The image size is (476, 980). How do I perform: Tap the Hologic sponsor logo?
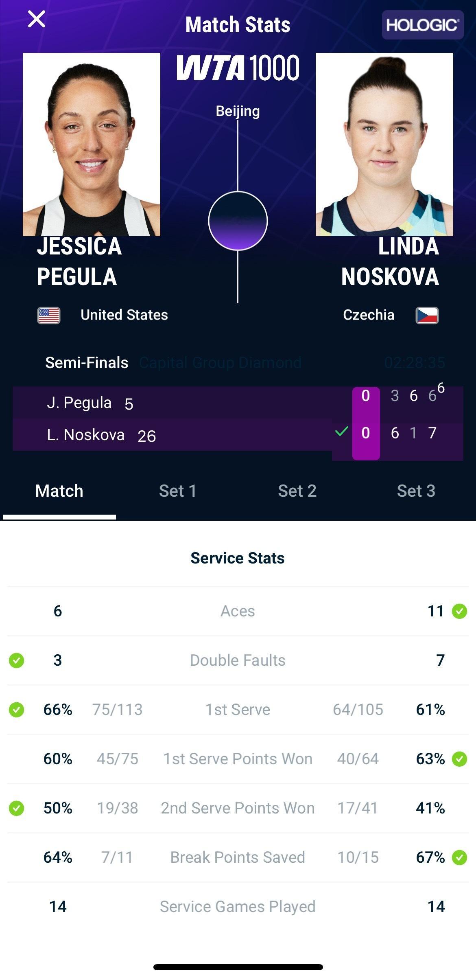(x=422, y=25)
